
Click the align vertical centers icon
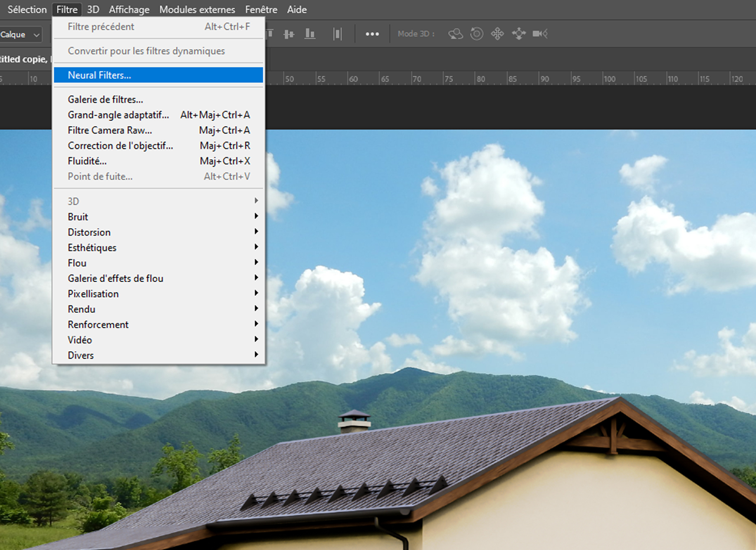pos(289,34)
